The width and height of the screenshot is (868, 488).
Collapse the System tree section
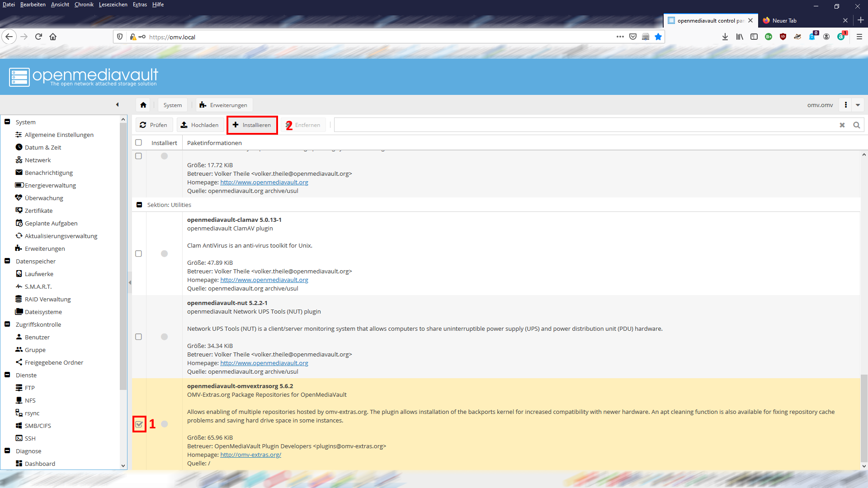[7, 122]
